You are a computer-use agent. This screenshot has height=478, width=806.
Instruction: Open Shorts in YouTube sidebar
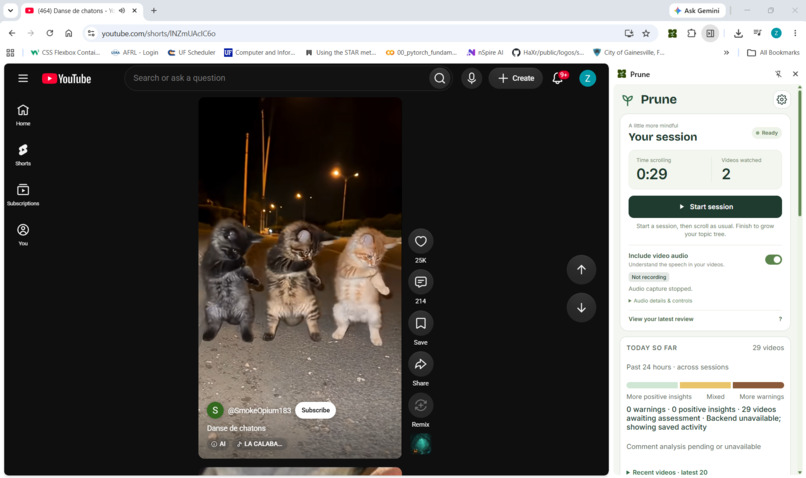pos(23,155)
